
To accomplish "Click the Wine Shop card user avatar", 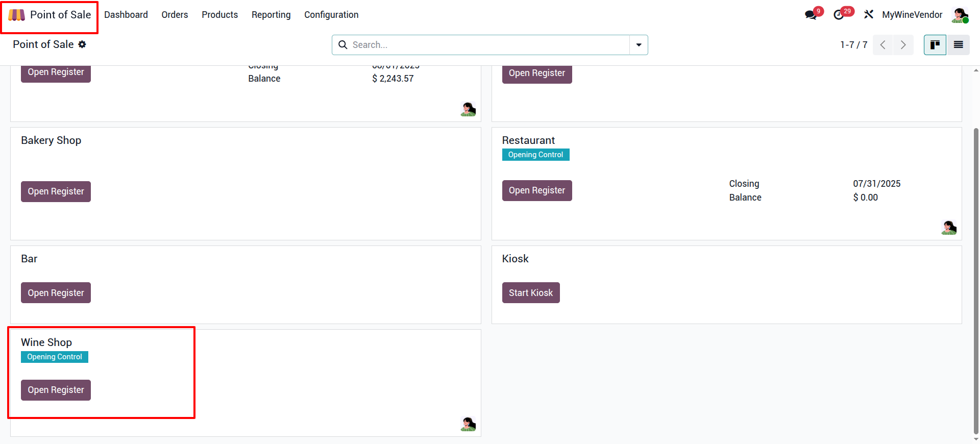I will pyautogui.click(x=468, y=424).
